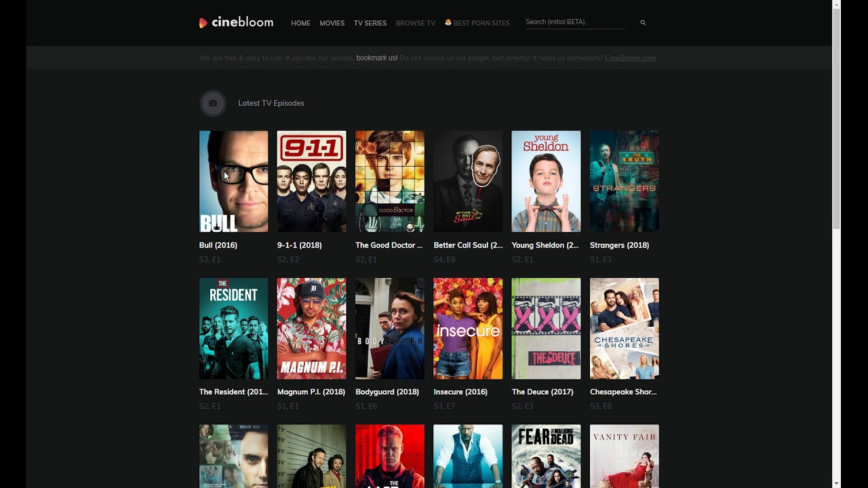Screen dimensions: 868x488
Task: Click the Bull (2016) title link
Action: coord(218,245)
